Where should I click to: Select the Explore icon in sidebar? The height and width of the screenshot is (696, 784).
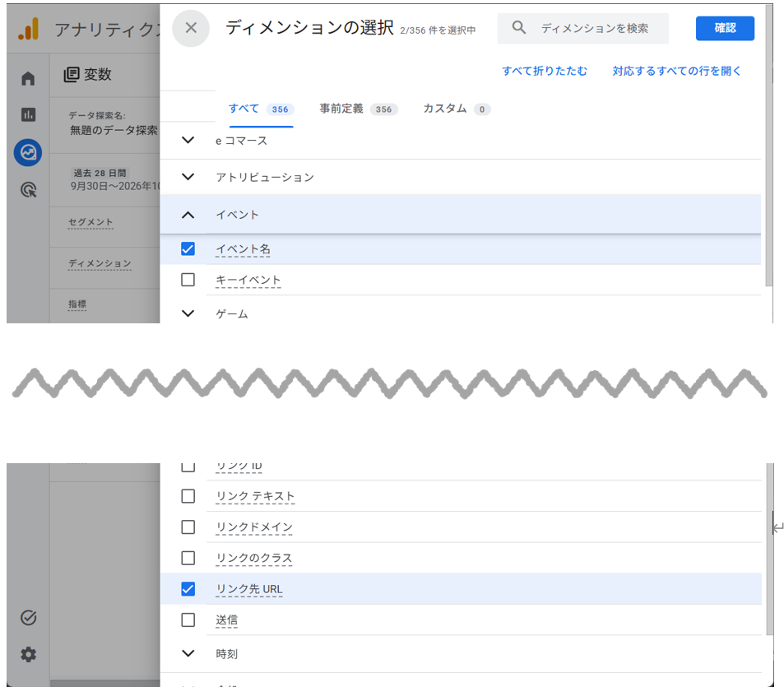(x=28, y=152)
